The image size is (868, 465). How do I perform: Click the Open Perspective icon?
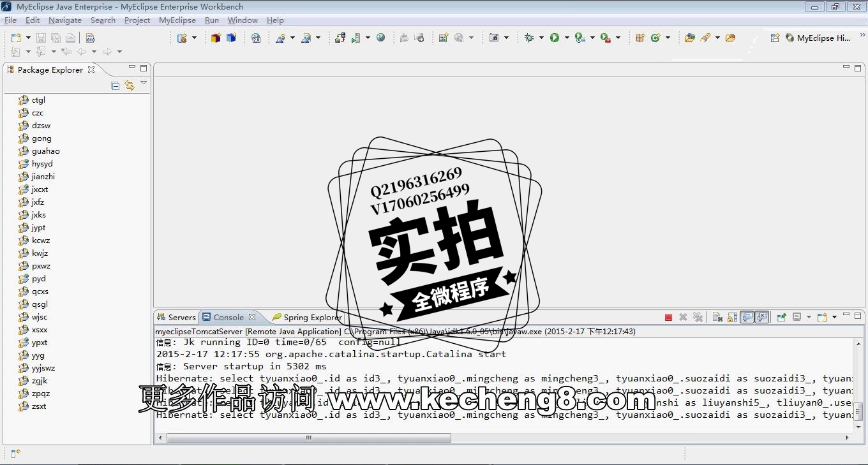click(x=775, y=38)
